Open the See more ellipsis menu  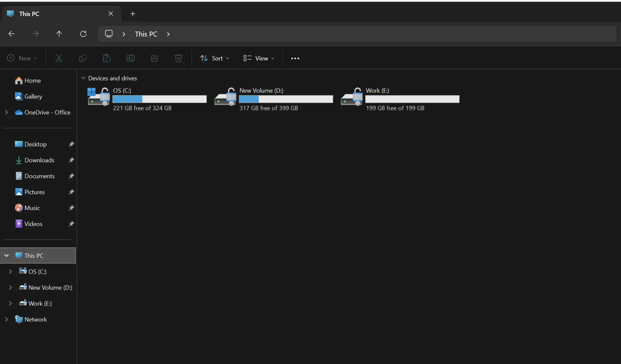(x=295, y=58)
